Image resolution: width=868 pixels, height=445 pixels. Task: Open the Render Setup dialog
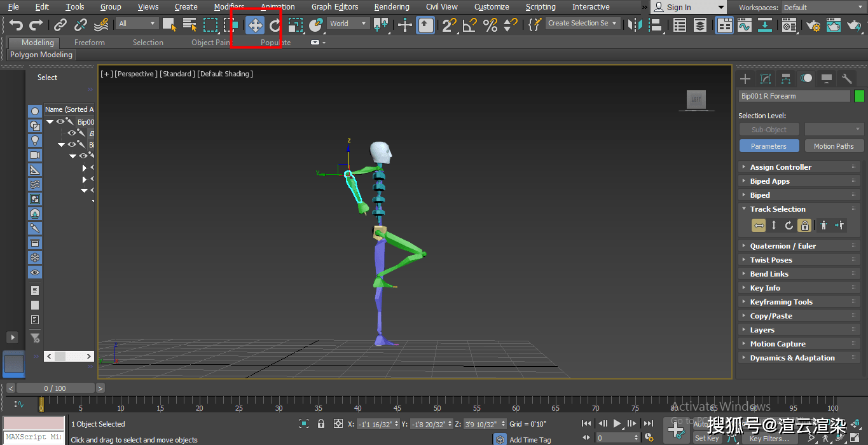click(813, 24)
